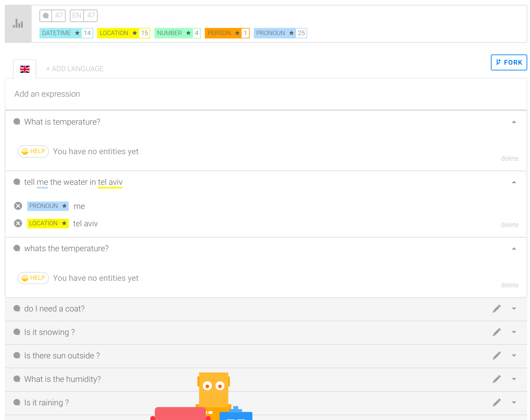Select the NUMBER entity tag
The width and height of the screenshot is (530, 420).
point(178,33)
